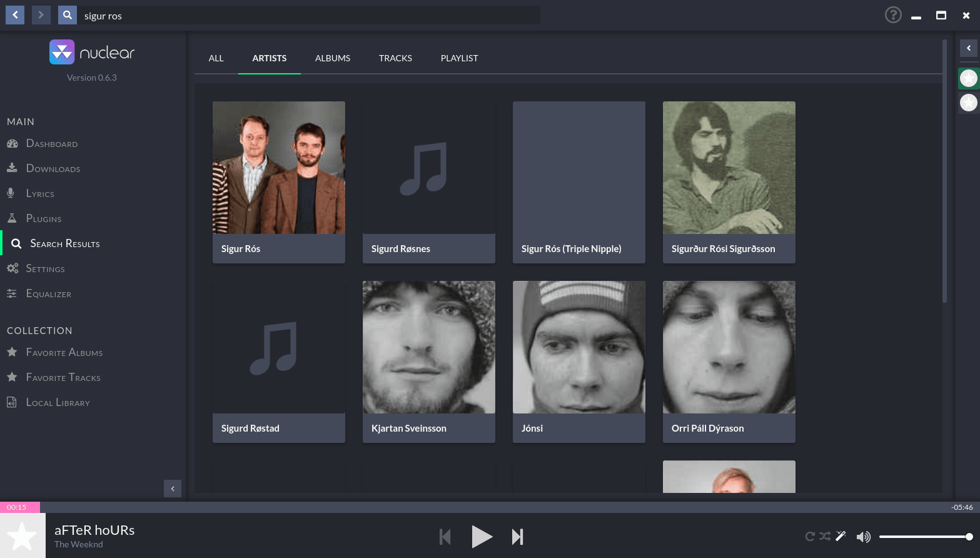The image size is (980, 558).
Task: Open the Kjartan Sveinsson artist card
Action: [x=429, y=362]
